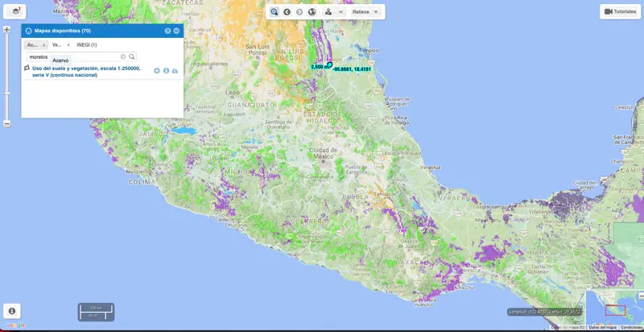Viewport: 644px width, 332px height.
Task: Collapse the Mapas disponibles panel
Action: click(176, 31)
